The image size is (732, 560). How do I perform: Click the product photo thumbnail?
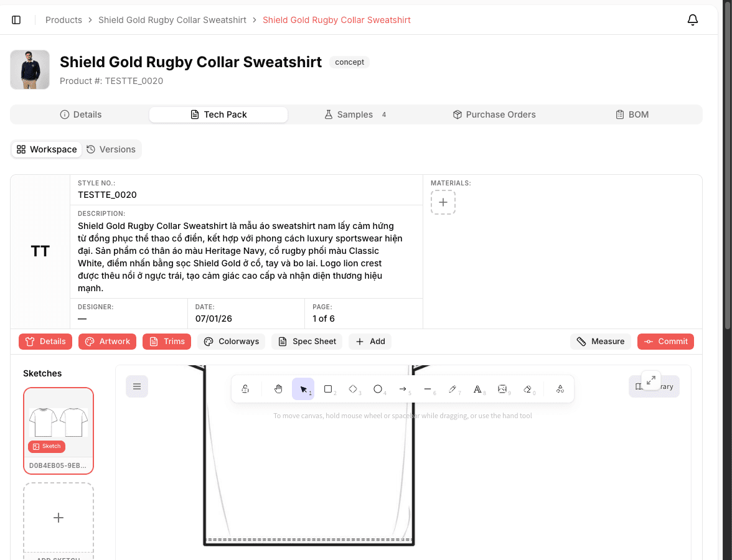(30, 70)
